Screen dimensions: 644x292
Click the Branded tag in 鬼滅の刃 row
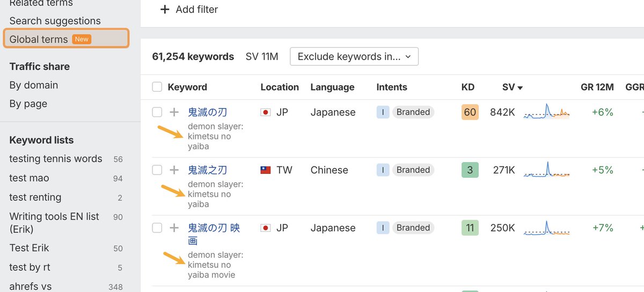point(413,112)
